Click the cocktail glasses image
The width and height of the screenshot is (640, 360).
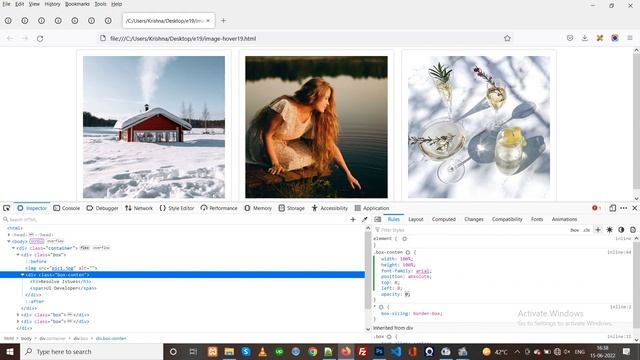coord(479,127)
